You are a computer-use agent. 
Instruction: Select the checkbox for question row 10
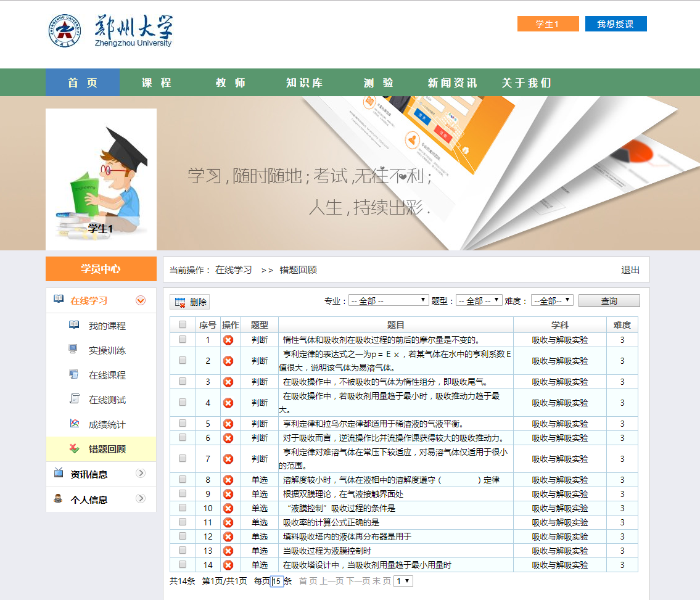183,508
